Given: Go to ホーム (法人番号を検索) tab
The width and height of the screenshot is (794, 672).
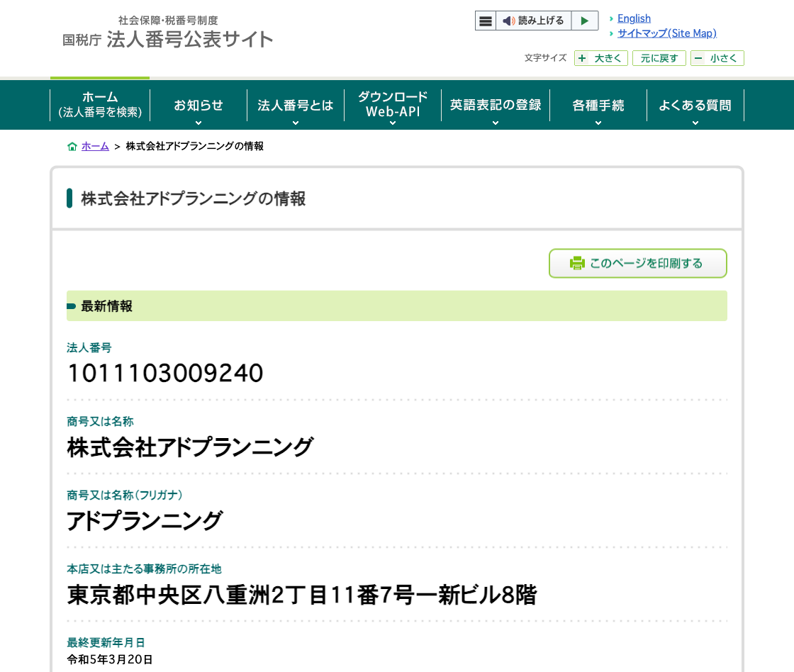Looking at the screenshot, I should click(100, 105).
